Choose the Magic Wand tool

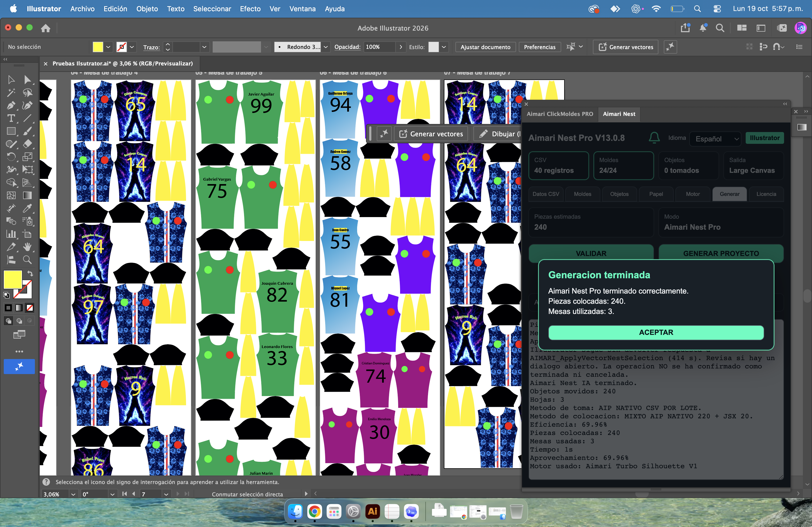click(x=11, y=93)
